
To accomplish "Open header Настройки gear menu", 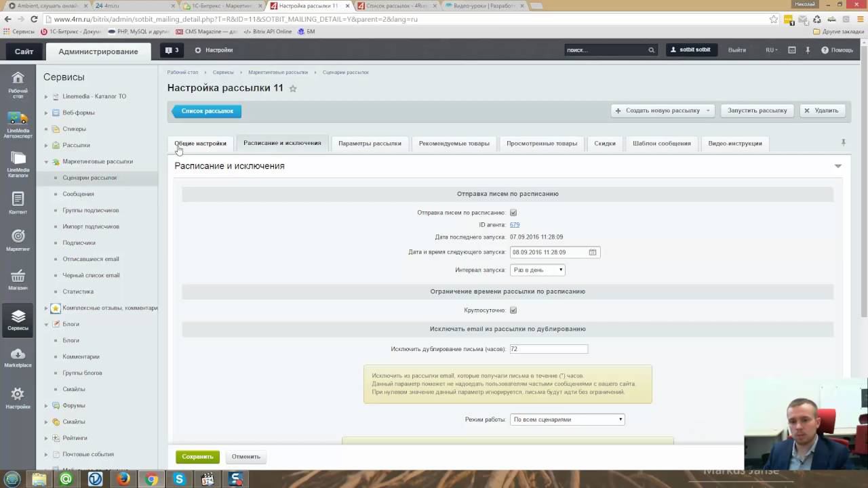I will coord(214,50).
